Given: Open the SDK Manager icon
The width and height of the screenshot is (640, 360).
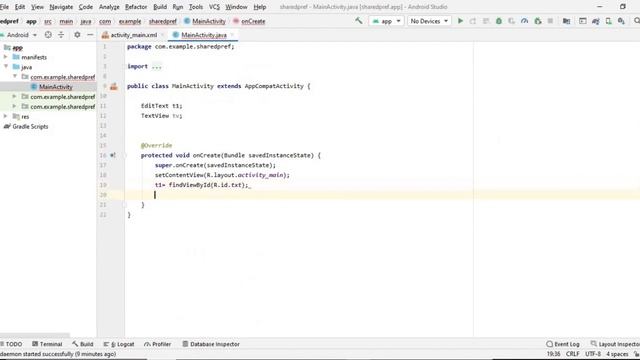Looking at the screenshot, I should (621, 21).
